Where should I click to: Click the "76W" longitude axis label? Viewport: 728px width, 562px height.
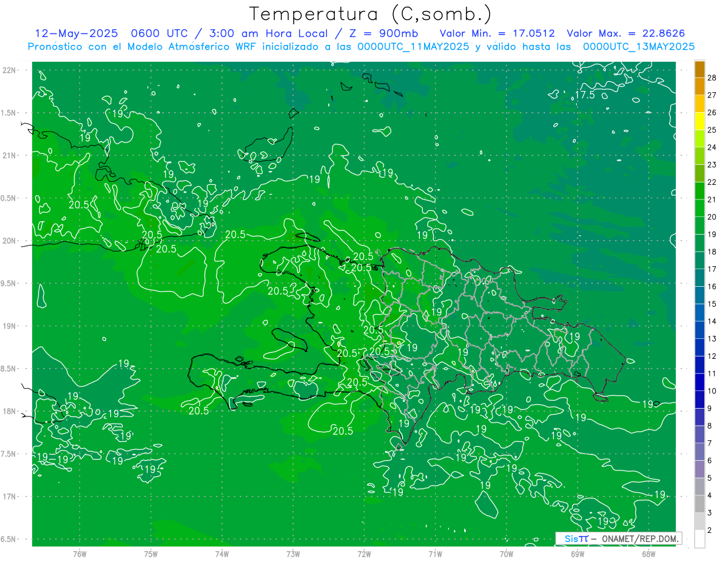(x=79, y=554)
